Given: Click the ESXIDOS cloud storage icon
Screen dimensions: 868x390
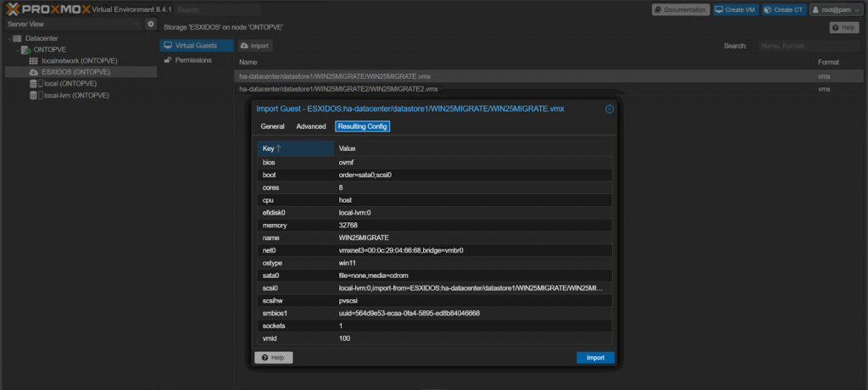Looking at the screenshot, I should (33, 73).
